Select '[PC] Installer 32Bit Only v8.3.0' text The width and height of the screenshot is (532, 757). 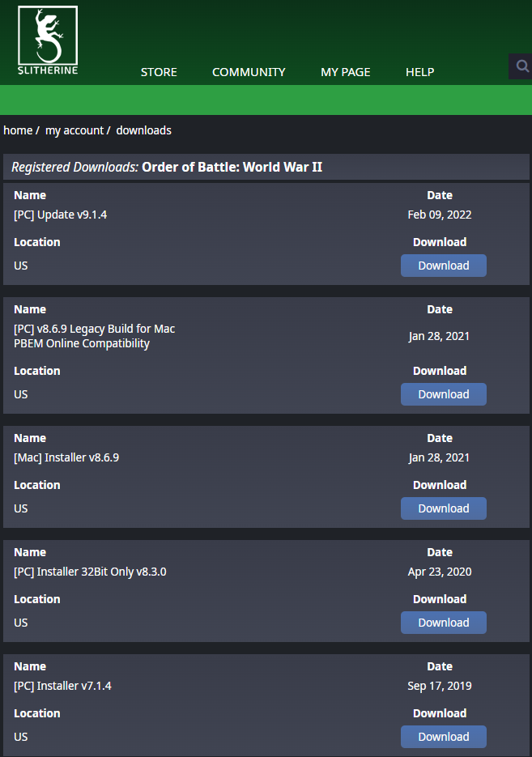90,572
